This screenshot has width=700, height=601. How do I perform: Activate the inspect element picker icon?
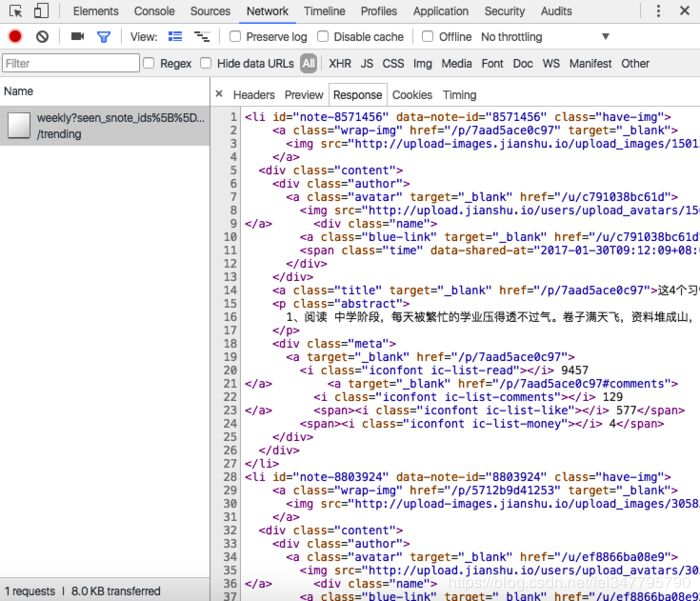pos(16,11)
